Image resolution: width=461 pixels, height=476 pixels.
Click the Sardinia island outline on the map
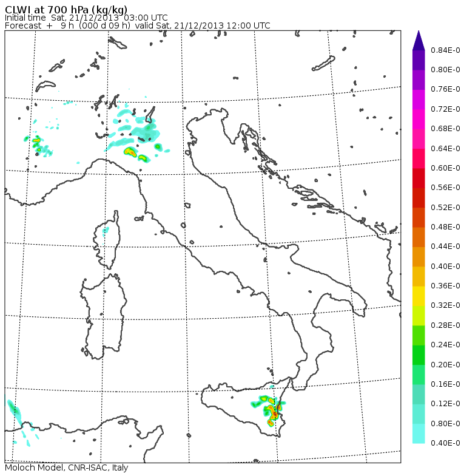pos(104,316)
